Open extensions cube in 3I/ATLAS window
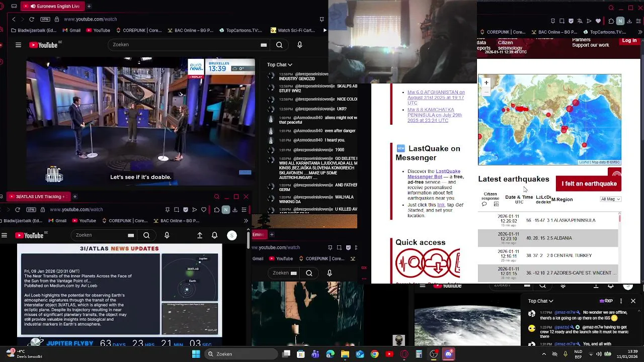Screen dimensions: 644x362 coord(216,210)
